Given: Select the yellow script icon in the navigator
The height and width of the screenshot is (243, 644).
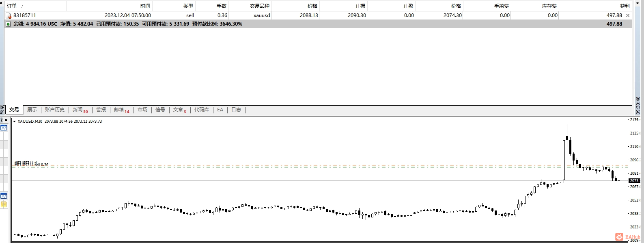Looking at the screenshot, I should point(4,204).
